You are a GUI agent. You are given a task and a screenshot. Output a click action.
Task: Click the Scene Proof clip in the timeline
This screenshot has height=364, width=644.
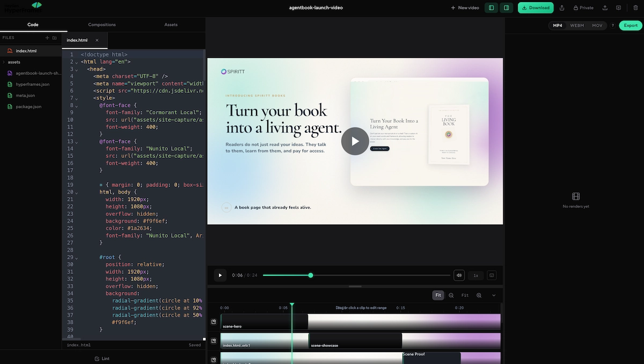click(431, 358)
